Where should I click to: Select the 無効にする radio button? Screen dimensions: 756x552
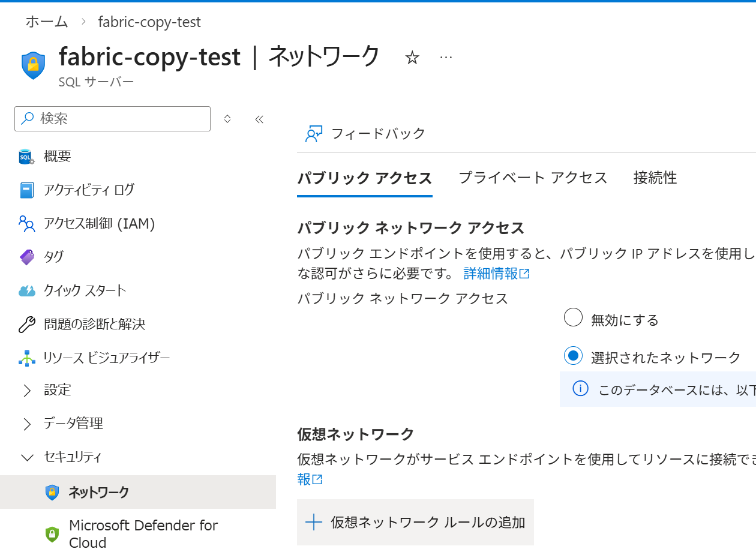point(574,317)
